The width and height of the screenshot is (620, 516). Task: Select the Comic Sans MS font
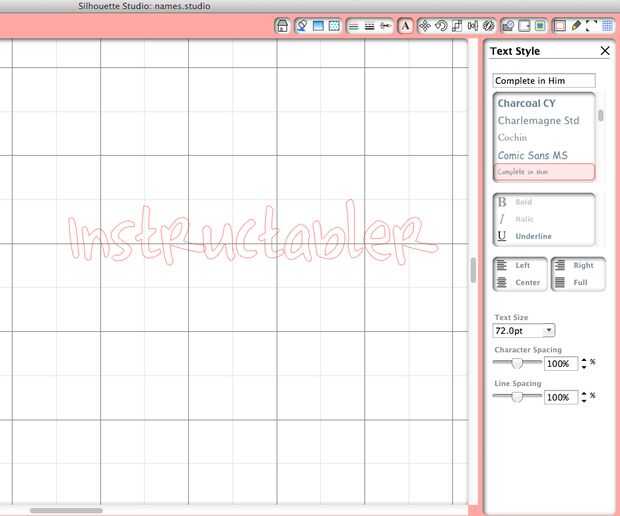(544, 155)
